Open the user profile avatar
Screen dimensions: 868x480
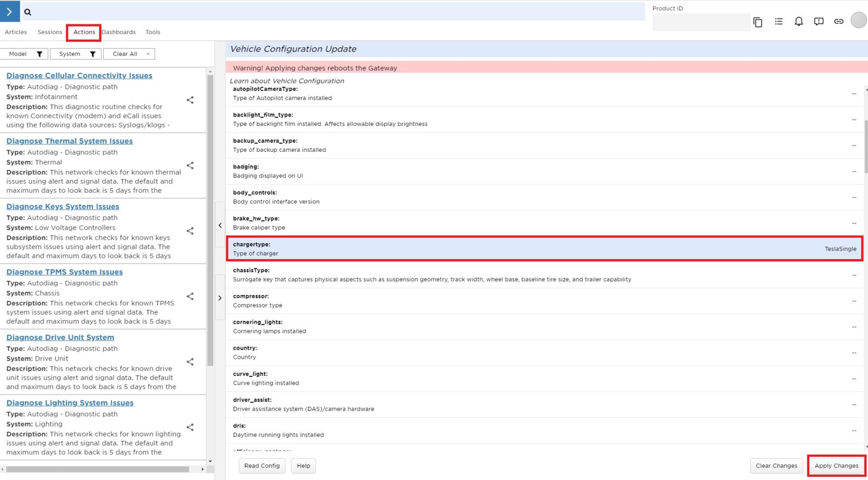(x=858, y=21)
